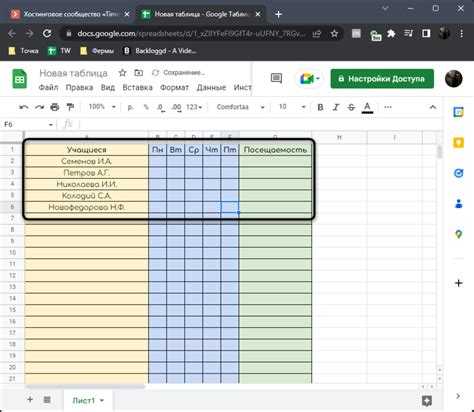Click the cell name box F6
Viewport: 474px width, 412px height.
(27, 124)
